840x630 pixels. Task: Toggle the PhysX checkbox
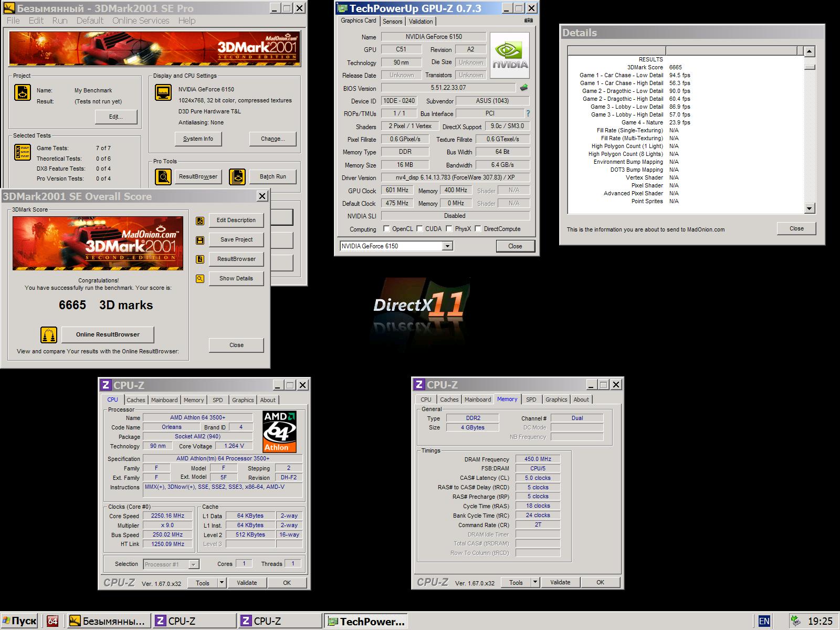[449, 228]
